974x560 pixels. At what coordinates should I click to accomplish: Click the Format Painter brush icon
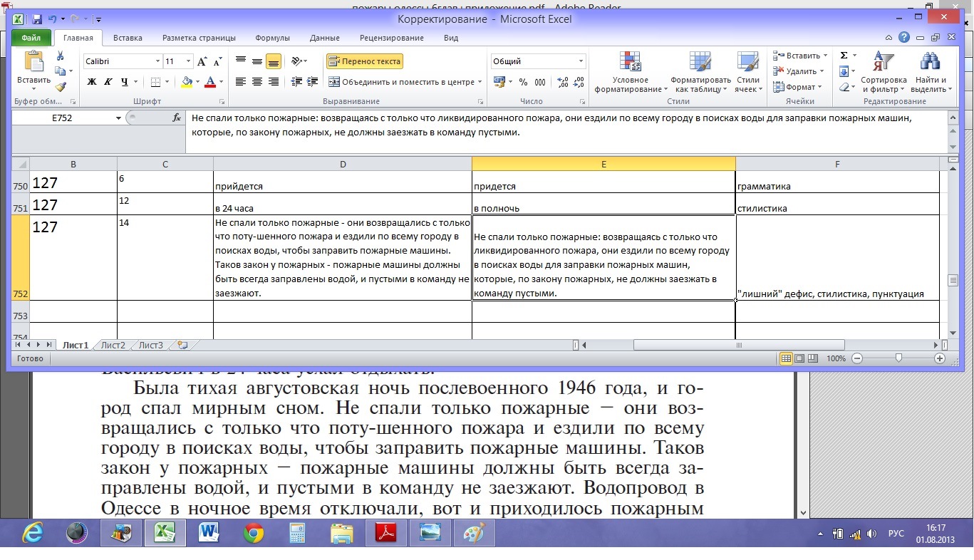coord(61,87)
